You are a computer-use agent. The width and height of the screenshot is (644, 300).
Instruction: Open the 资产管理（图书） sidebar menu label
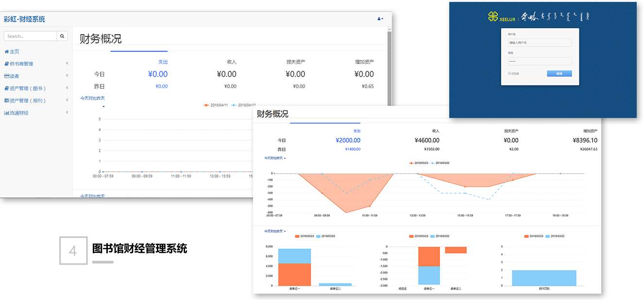(x=28, y=88)
